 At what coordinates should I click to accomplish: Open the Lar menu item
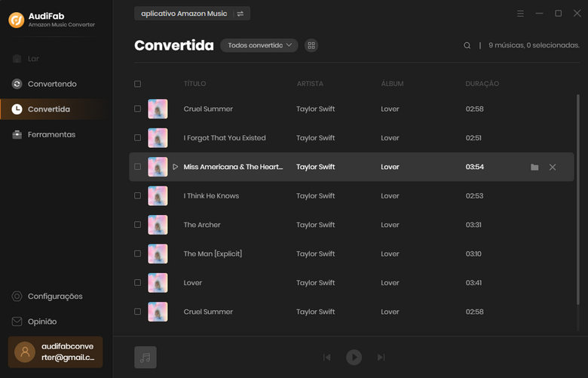click(x=57, y=59)
